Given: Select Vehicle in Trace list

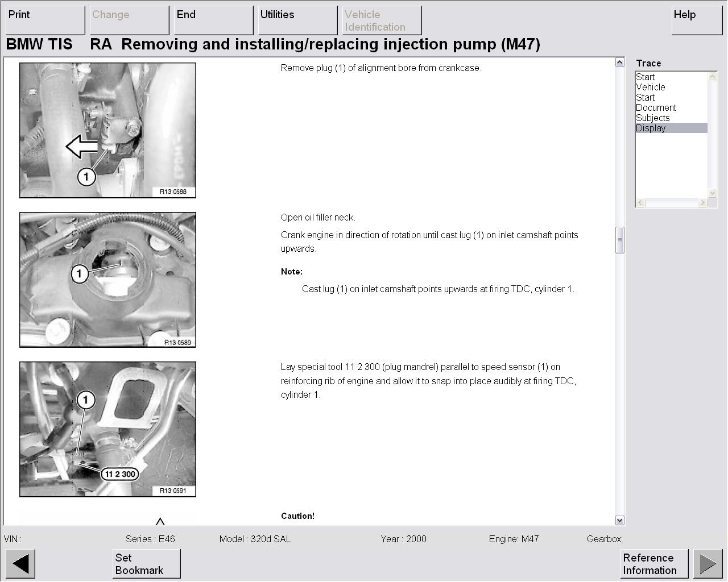Looking at the screenshot, I should click(x=671, y=87).
